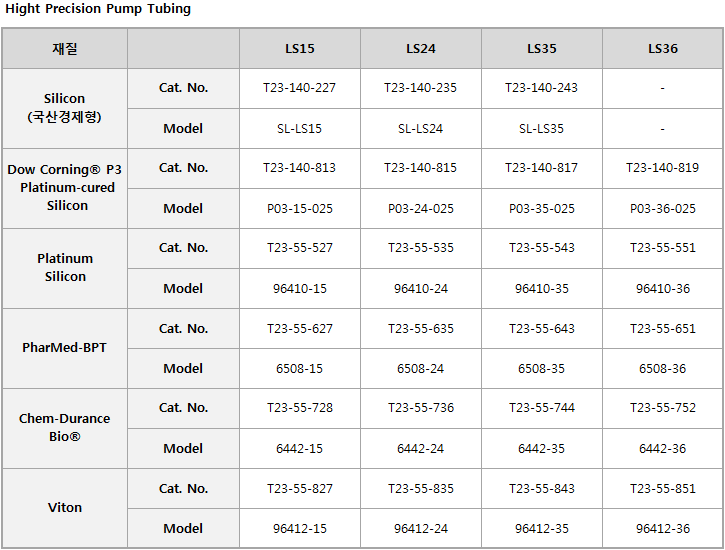Click the LS15 column header
The height and width of the screenshot is (550, 725).
coord(300,49)
